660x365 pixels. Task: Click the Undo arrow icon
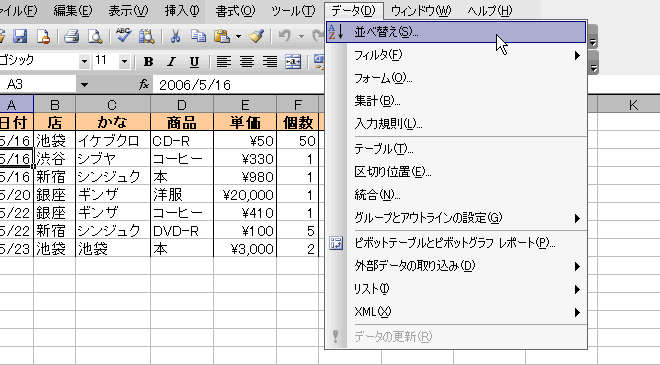pos(285,36)
